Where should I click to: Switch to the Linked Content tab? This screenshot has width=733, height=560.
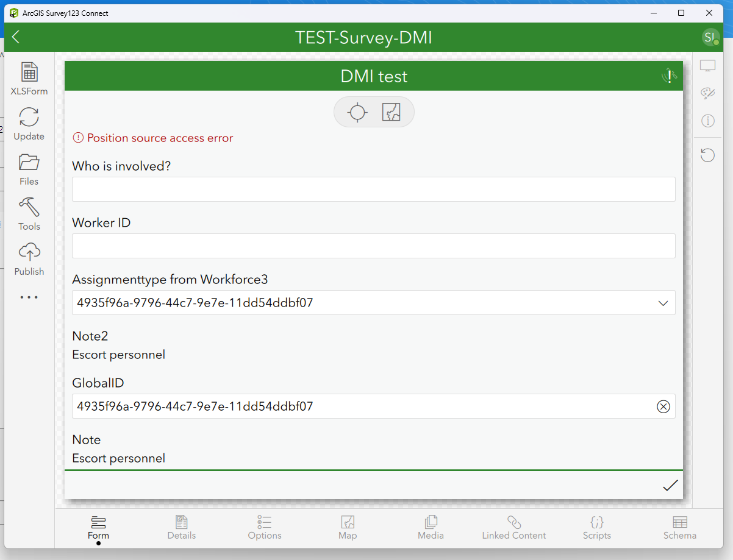coord(514,528)
